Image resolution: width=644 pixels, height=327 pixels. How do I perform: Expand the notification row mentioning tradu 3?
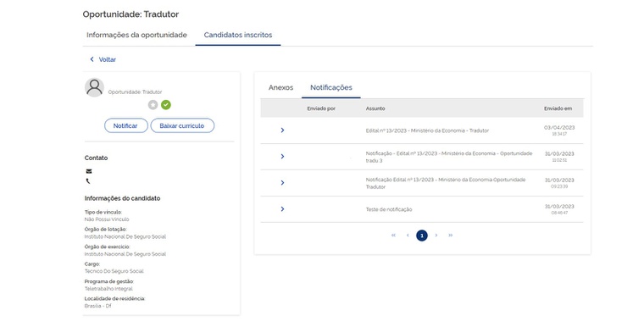click(x=282, y=157)
